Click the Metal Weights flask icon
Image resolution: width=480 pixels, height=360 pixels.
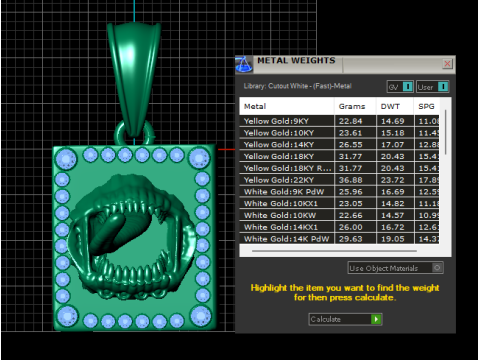coord(244,64)
